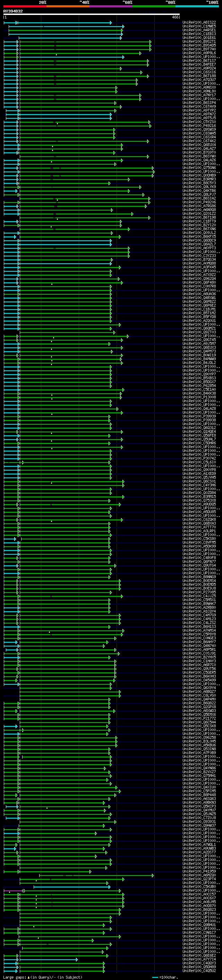Open hit UniRef100_A4RSE1
Viewport: 222px width, 980px height.
pos(199,30)
